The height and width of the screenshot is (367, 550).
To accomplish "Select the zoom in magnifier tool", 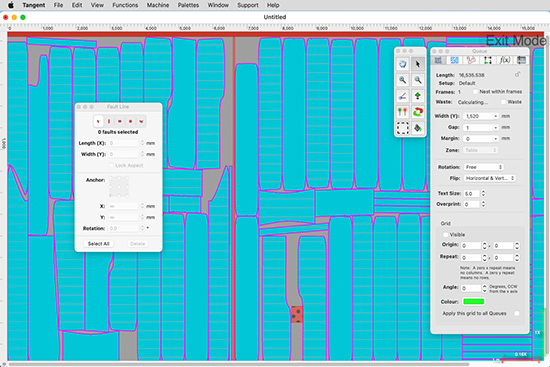I will pos(403,80).
